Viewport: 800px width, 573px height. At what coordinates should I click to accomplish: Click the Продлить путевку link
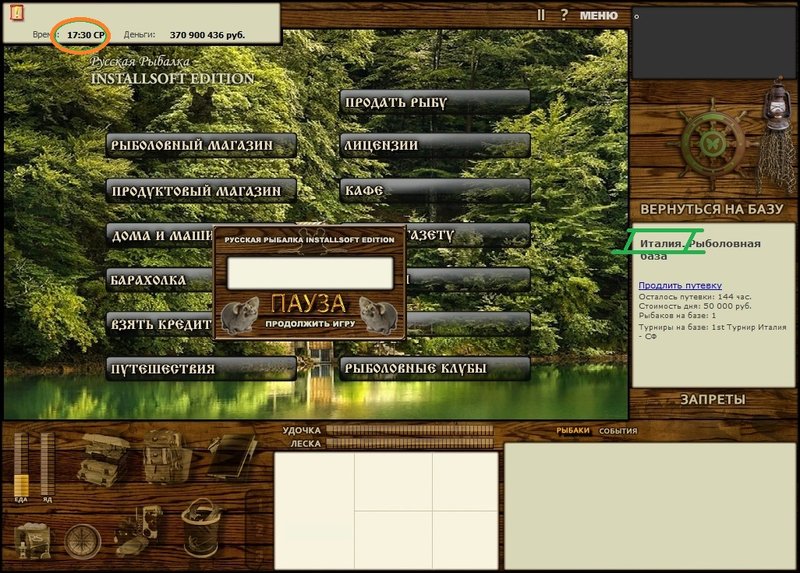680,286
